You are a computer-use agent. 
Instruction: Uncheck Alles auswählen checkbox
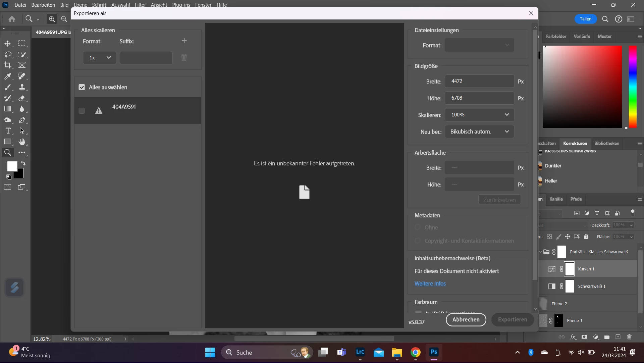point(82,87)
